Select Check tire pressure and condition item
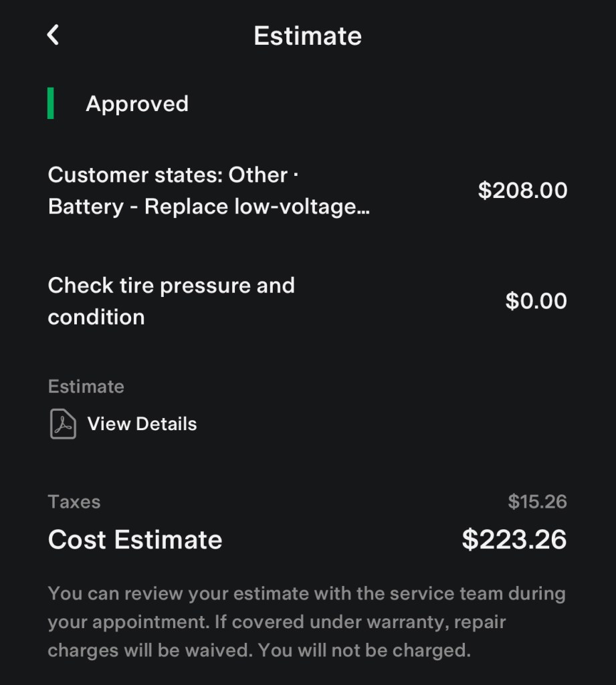This screenshot has width=616, height=685. point(171,301)
